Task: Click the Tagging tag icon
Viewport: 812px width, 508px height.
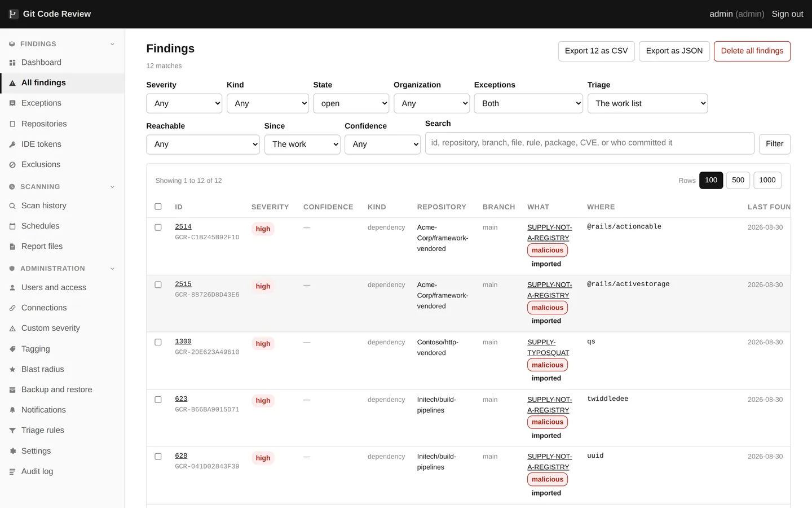Action: pyautogui.click(x=12, y=349)
